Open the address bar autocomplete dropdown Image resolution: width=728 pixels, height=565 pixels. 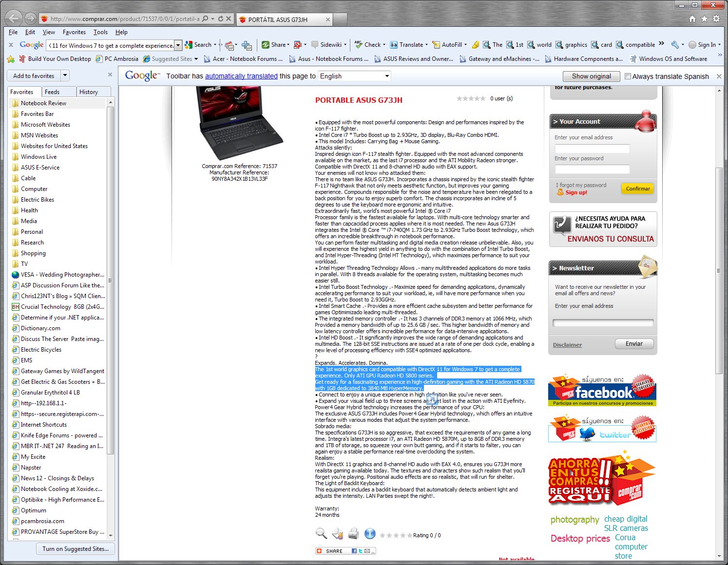point(213,19)
